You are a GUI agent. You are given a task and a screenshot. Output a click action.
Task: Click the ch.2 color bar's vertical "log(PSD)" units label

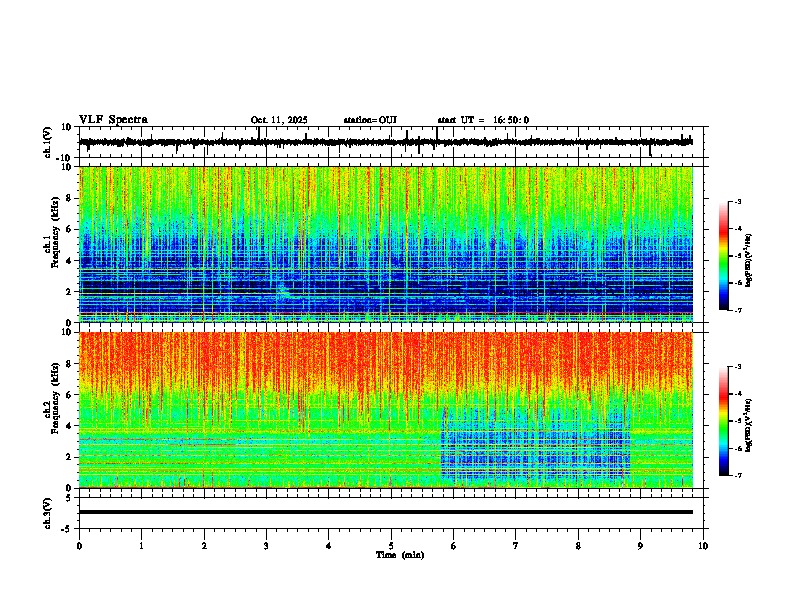tap(749, 425)
